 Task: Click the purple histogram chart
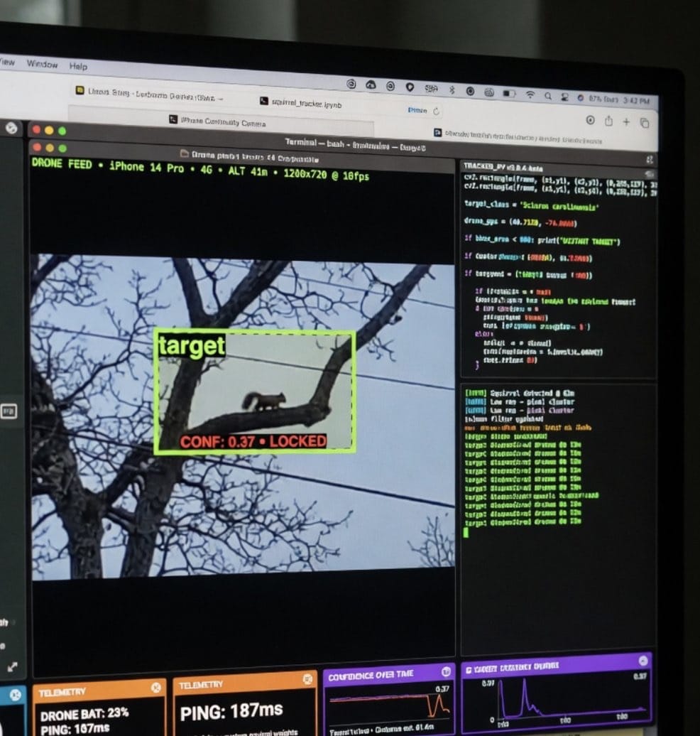pyautogui.click(x=572, y=698)
